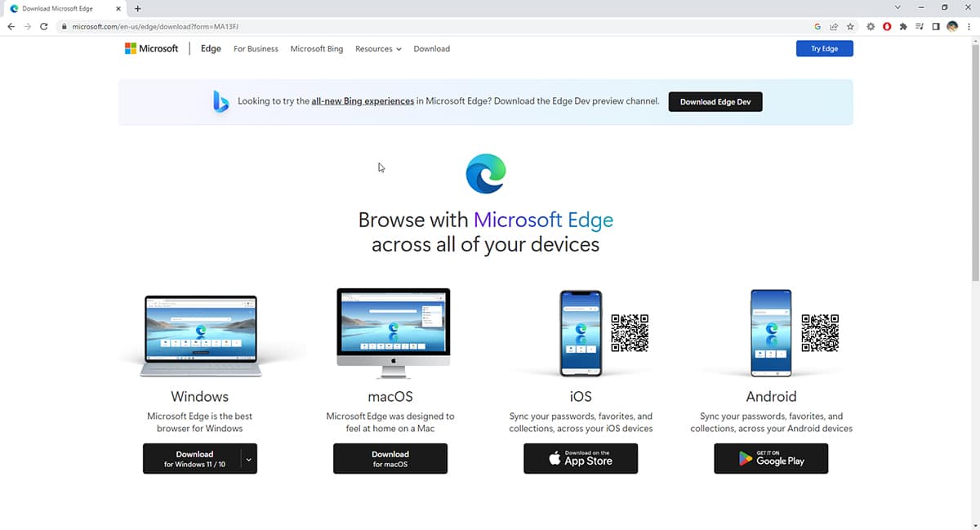
Task: Bookmark this page with the star icon
Action: (850, 26)
